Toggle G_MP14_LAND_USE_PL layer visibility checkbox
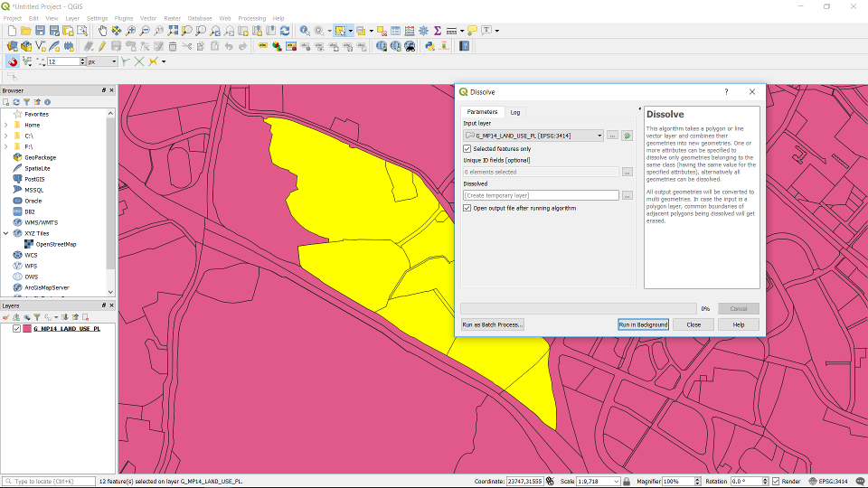Screen dimensions: 868x488 pos(16,329)
